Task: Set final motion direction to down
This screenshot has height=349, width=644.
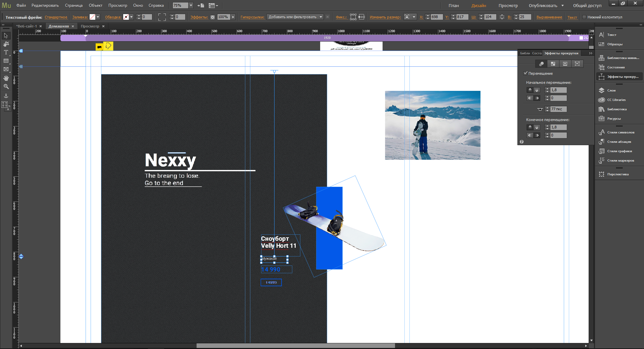Action: [537, 127]
